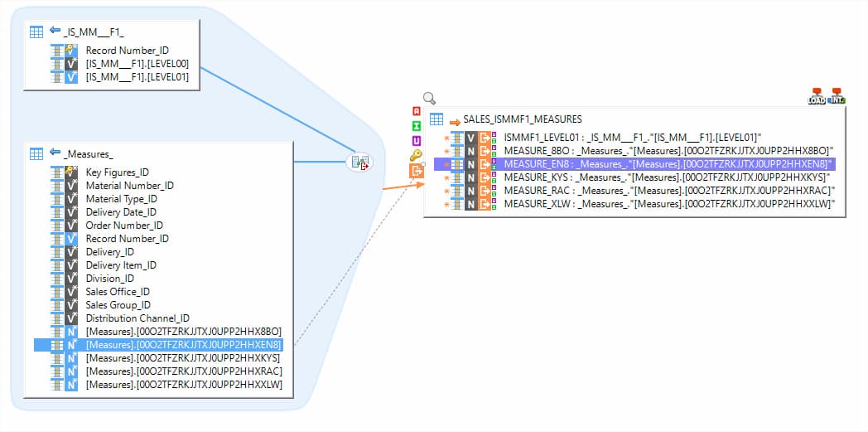Select the Sales Office_ID column

pos(118,292)
